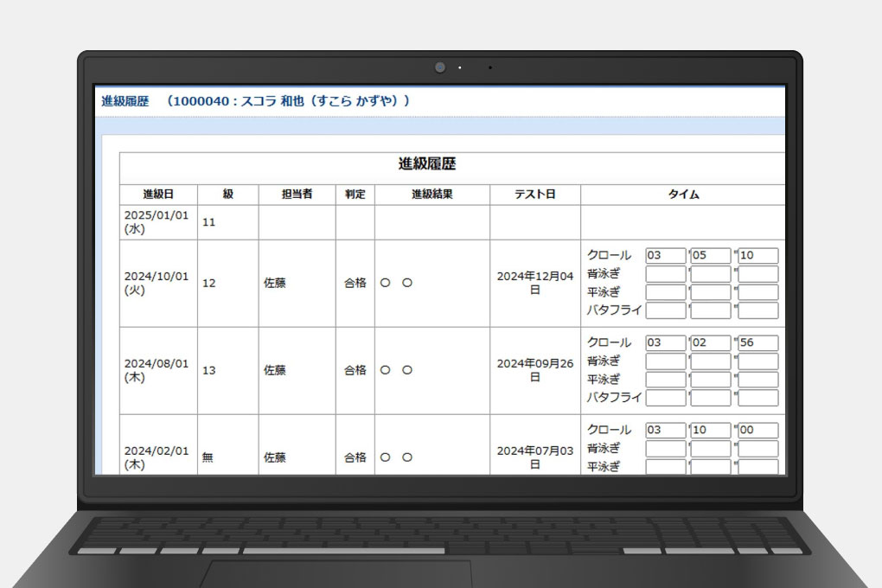Click crawl minutes field for 2024/10/01 row
The width and height of the screenshot is (882, 588).
tap(666, 255)
